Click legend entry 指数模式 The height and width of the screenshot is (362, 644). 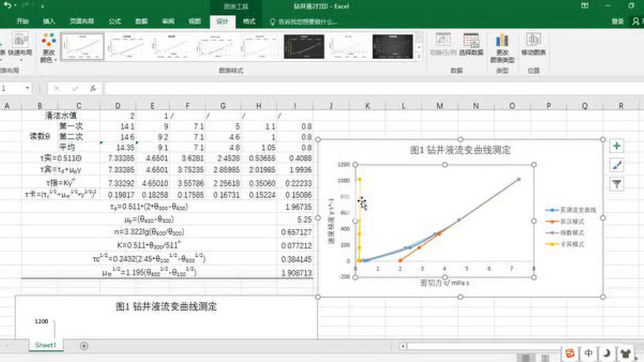(566, 233)
